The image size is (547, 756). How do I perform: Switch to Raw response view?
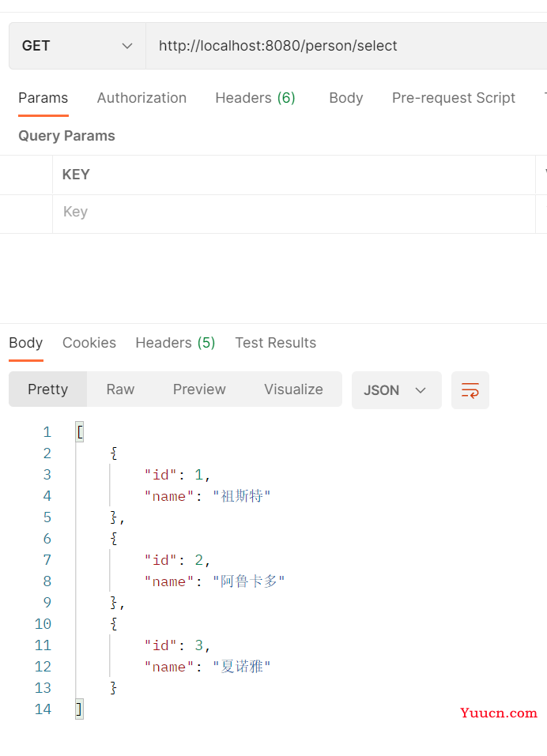pyautogui.click(x=120, y=389)
